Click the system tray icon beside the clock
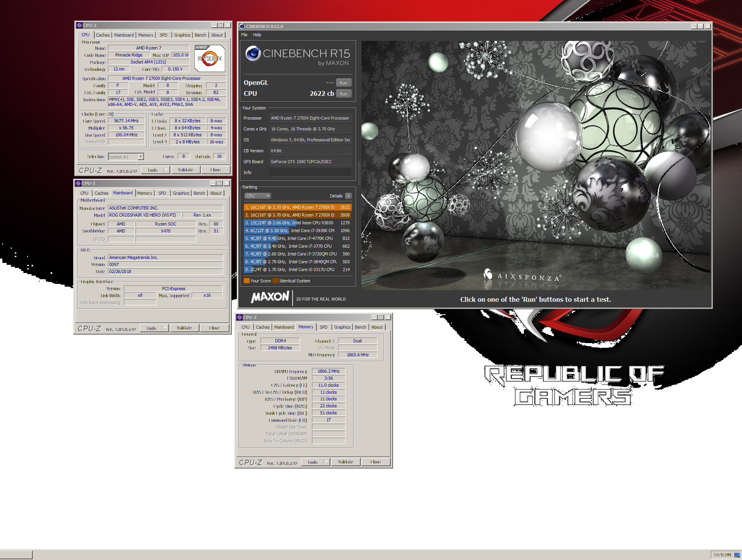The image size is (742, 560). 737,555
